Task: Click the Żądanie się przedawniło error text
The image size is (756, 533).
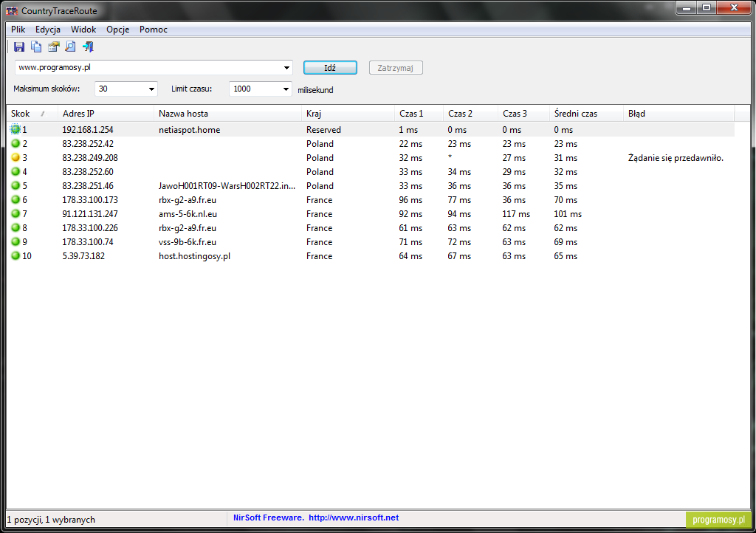Action: coord(676,157)
